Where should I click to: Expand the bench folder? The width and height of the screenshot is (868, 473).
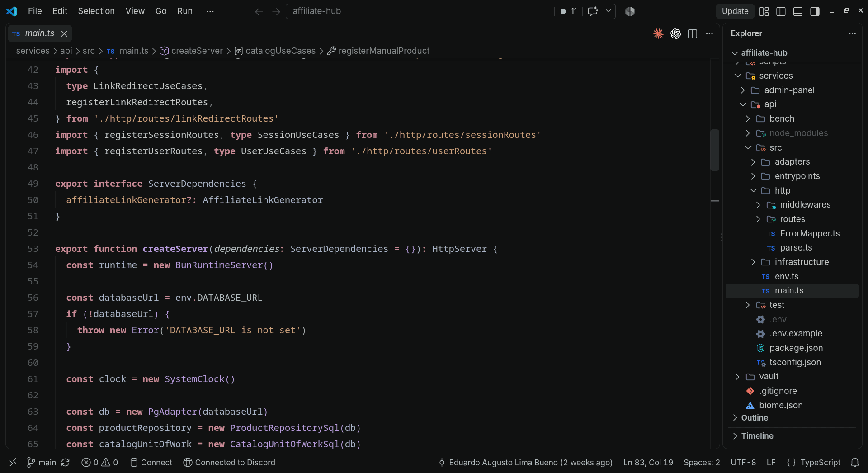(748, 118)
